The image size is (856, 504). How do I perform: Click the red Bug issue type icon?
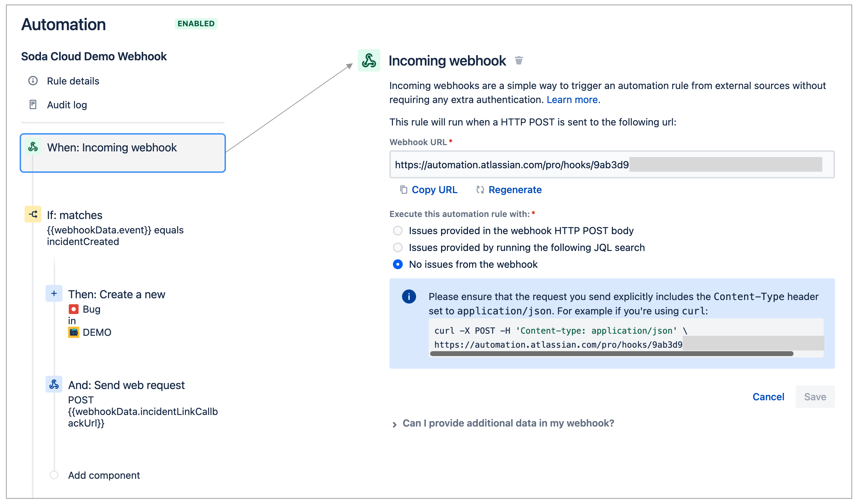point(73,309)
